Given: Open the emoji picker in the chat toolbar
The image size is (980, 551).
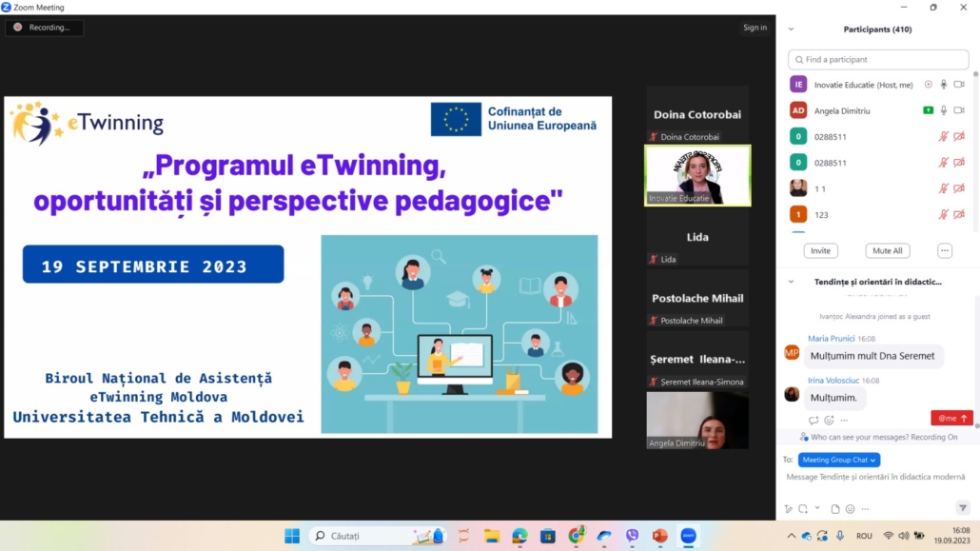Looking at the screenshot, I should [851, 509].
